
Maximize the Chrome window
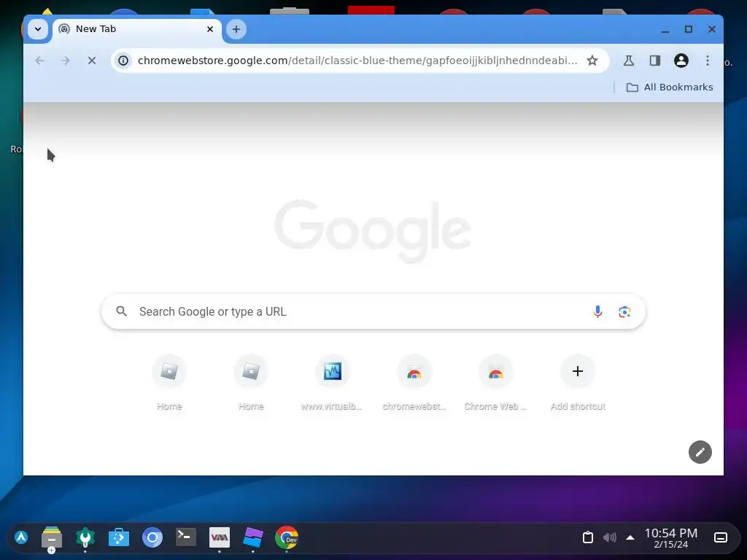[689, 29]
